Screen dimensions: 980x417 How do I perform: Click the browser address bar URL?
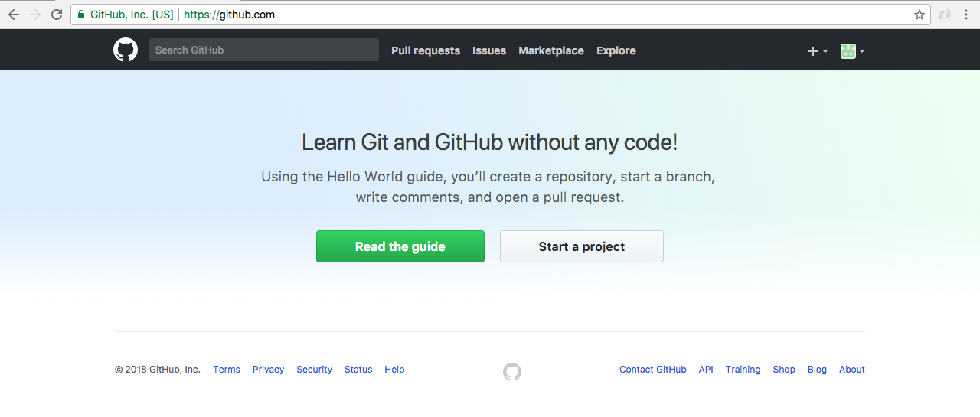pyautogui.click(x=230, y=15)
